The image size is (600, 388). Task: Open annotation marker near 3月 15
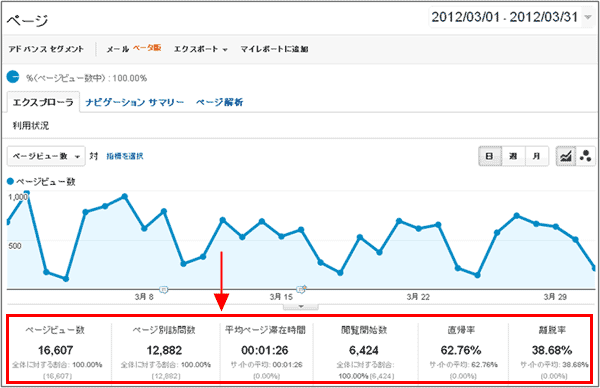pyautogui.click(x=302, y=290)
